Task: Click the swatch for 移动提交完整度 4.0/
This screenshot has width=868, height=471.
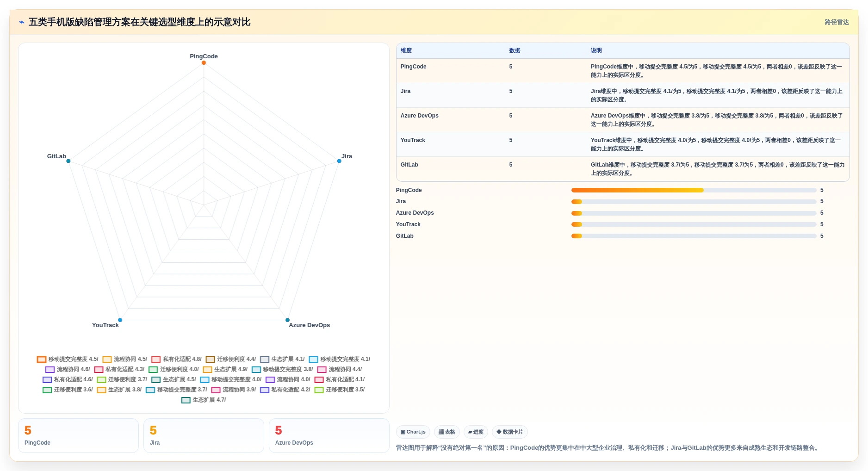Action: pyautogui.click(x=205, y=380)
